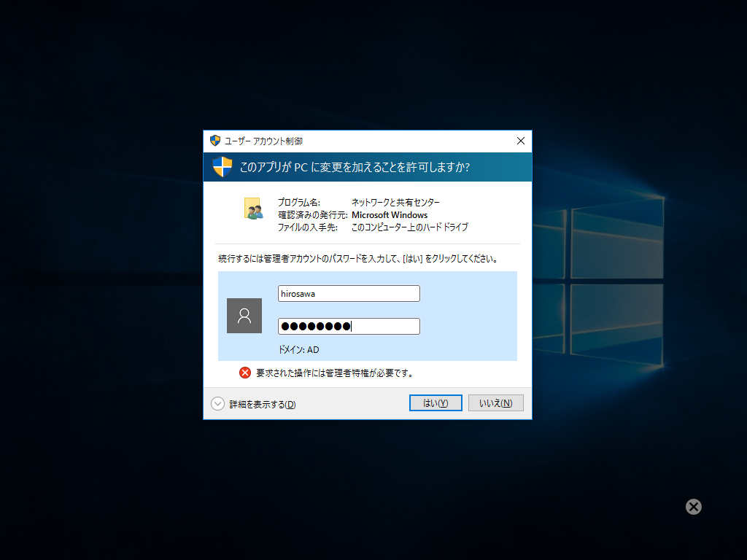Image resolution: width=747 pixels, height=560 pixels.
Task: Click the いいえ(N) button to cancel
Action: click(495, 402)
